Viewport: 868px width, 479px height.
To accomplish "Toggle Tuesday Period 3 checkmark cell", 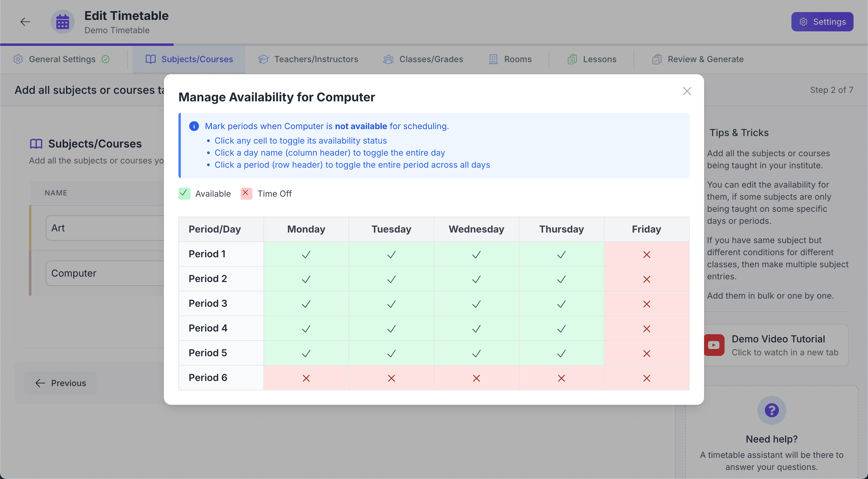I will 391,303.
